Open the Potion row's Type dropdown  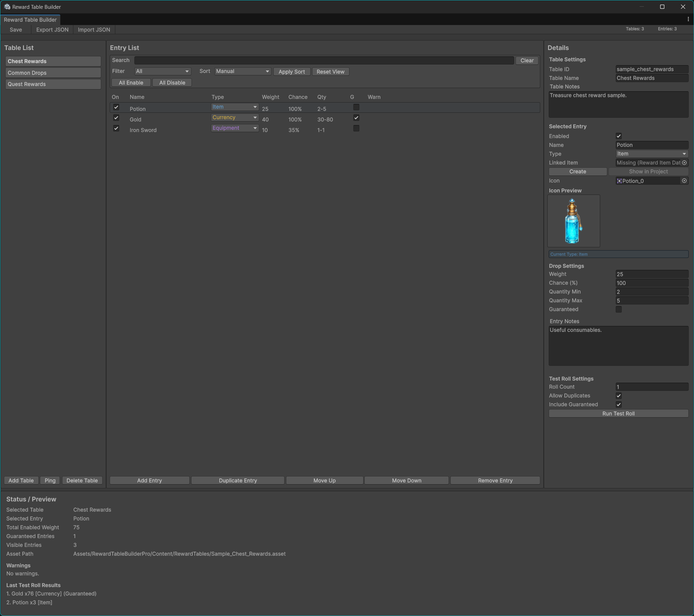[235, 107]
